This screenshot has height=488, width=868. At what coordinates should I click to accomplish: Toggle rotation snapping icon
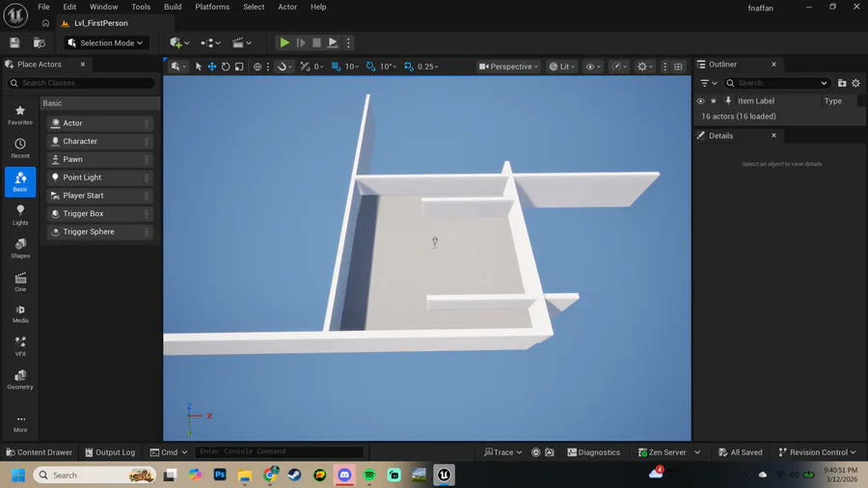[x=370, y=67]
